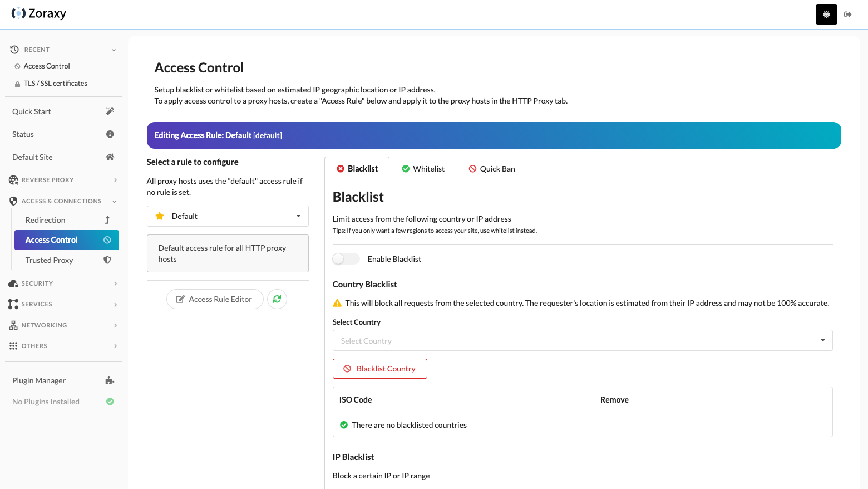868x489 pixels.
Task: Open the Quick Start menu item
Action: coord(63,111)
